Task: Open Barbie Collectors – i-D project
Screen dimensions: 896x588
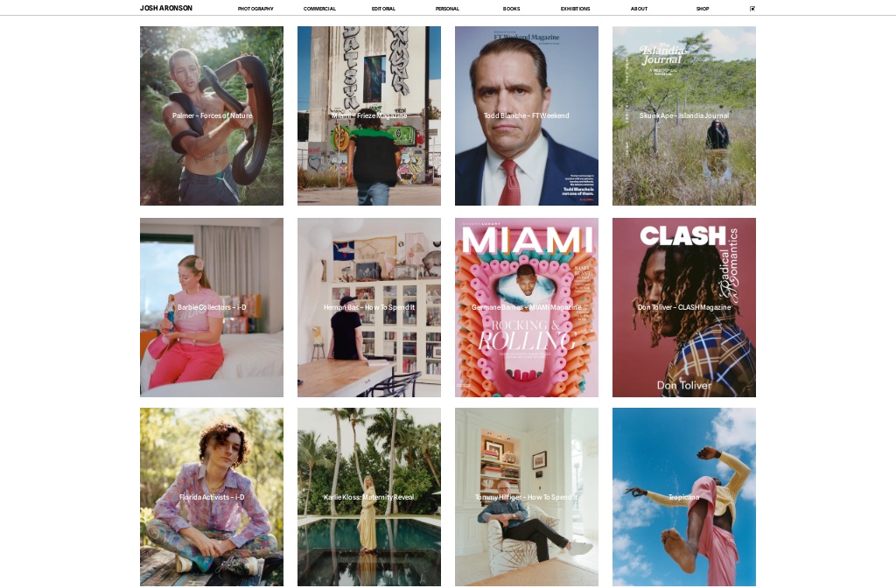Action: click(212, 307)
